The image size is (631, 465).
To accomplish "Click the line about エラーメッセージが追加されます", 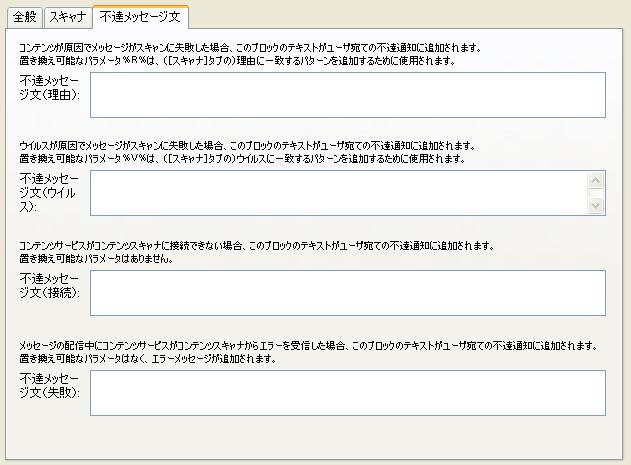I will click(148, 359).
